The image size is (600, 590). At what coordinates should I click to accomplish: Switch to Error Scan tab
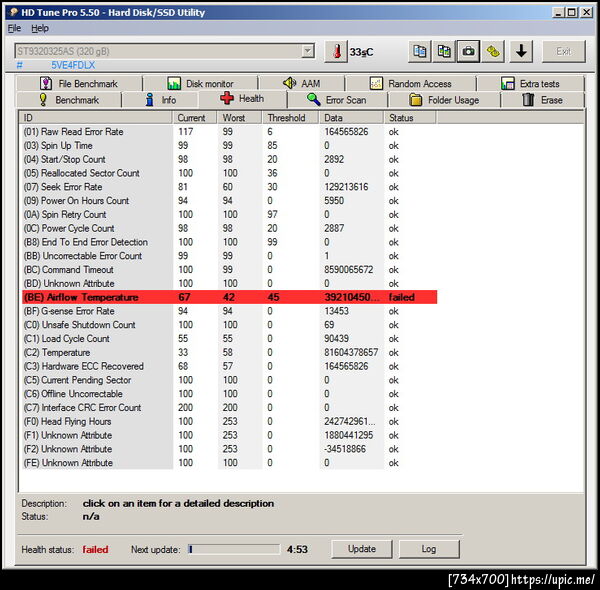[x=337, y=100]
